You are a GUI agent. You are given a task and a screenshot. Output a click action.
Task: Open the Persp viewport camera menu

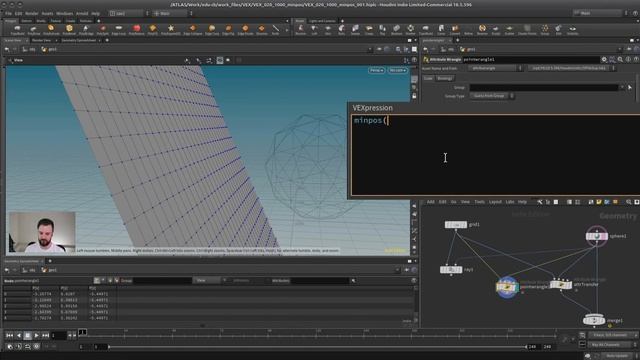point(376,70)
